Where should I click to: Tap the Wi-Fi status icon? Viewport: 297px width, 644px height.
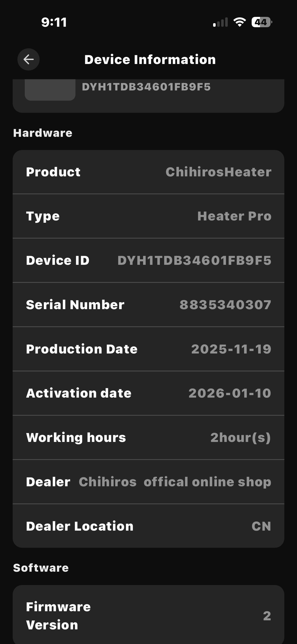[x=240, y=22]
